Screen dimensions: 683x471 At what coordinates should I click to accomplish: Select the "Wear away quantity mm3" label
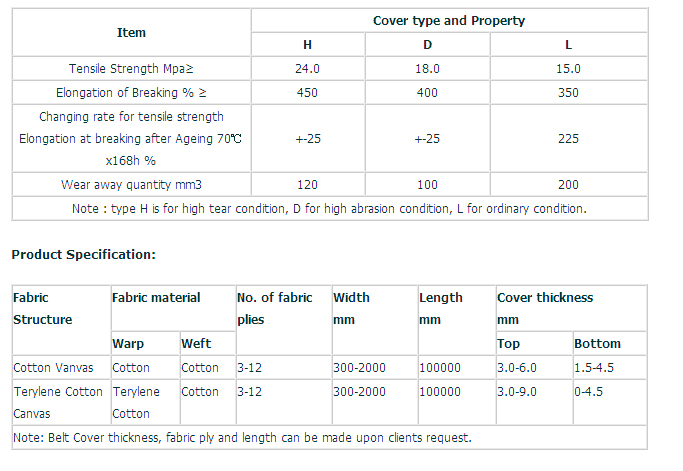[131, 185]
